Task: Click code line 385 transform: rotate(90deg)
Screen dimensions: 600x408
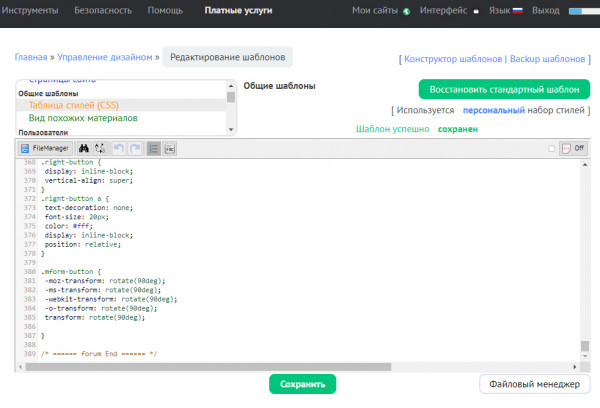Action: (x=95, y=317)
